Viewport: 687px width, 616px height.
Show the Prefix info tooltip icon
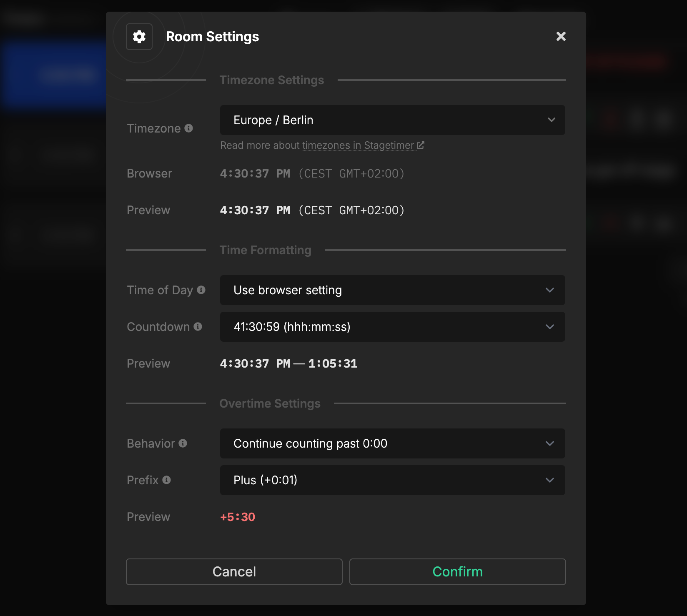167,480
